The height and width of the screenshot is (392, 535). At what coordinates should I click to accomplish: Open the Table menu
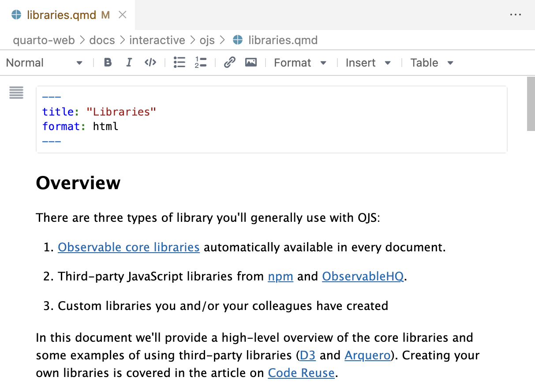point(431,62)
